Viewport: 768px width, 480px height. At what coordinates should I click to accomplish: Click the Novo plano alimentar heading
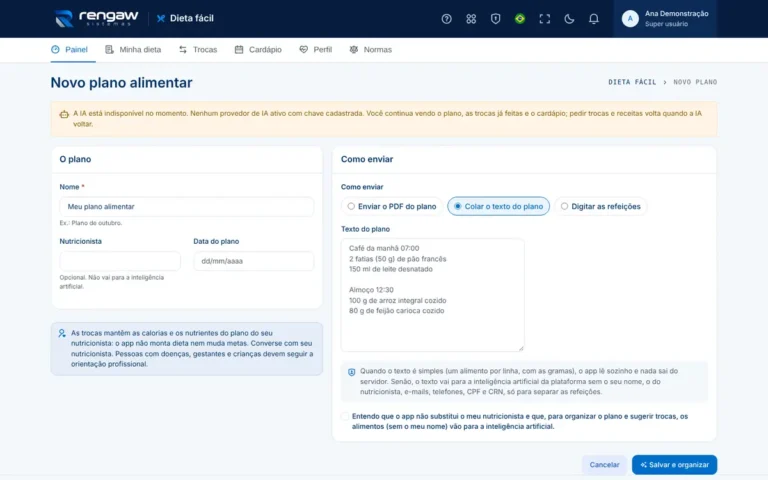(x=121, y=82)
